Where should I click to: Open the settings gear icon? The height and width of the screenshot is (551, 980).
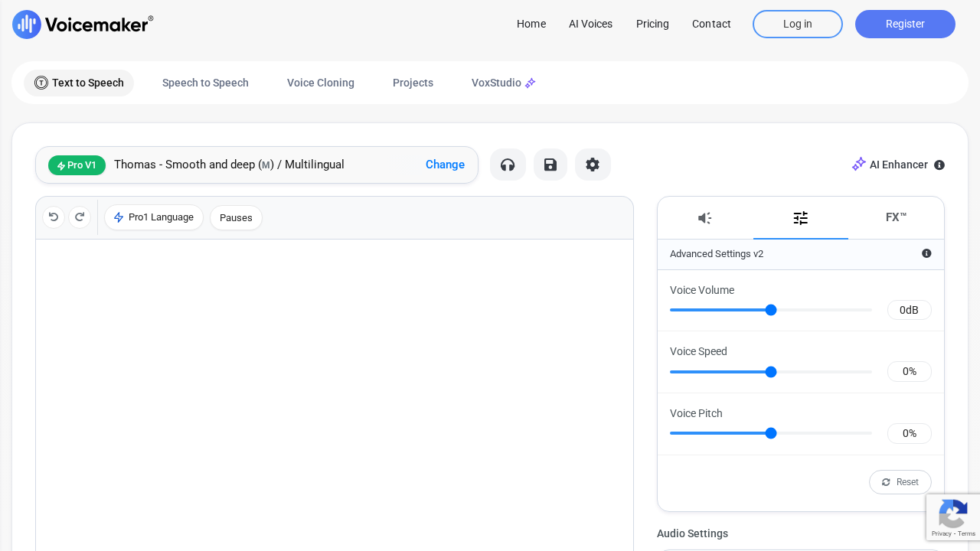pyautogui.click(x=593, y=165)
